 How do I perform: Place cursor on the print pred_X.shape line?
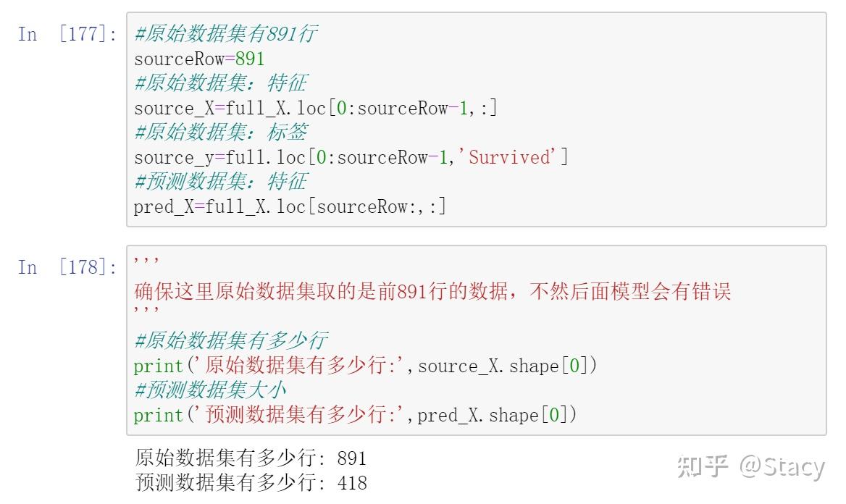coord(355,415)
